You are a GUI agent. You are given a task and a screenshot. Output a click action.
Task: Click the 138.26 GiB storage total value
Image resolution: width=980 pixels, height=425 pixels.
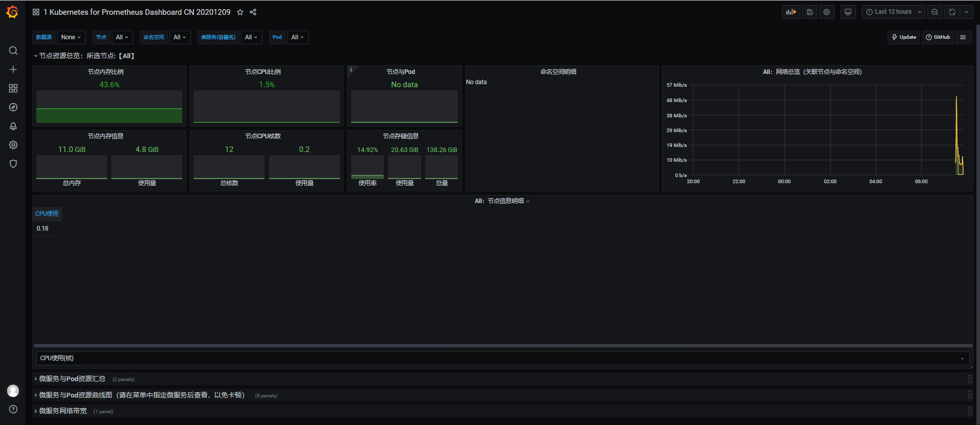coord(442,150)
